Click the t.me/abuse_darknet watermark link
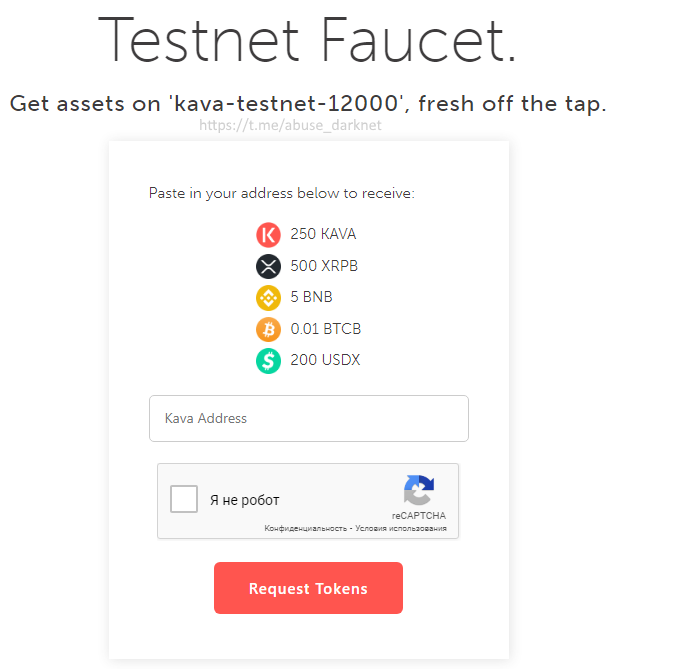674x669 pixels. (290, 126)
